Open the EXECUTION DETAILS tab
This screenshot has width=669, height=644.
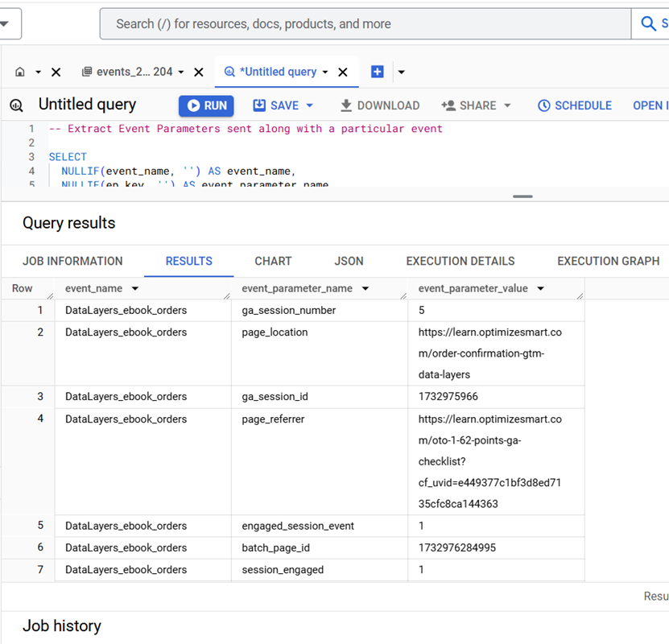coord(460,261)
